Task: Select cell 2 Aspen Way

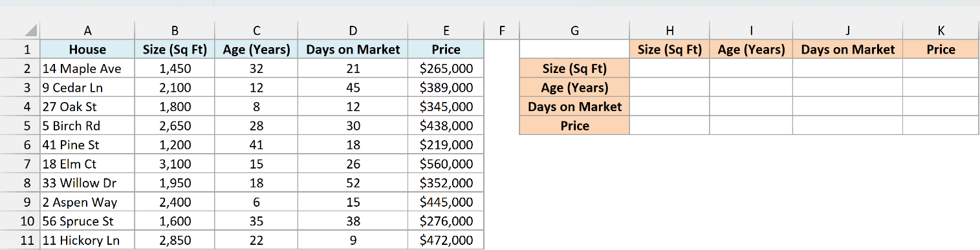Action: [x=87, y=202]
